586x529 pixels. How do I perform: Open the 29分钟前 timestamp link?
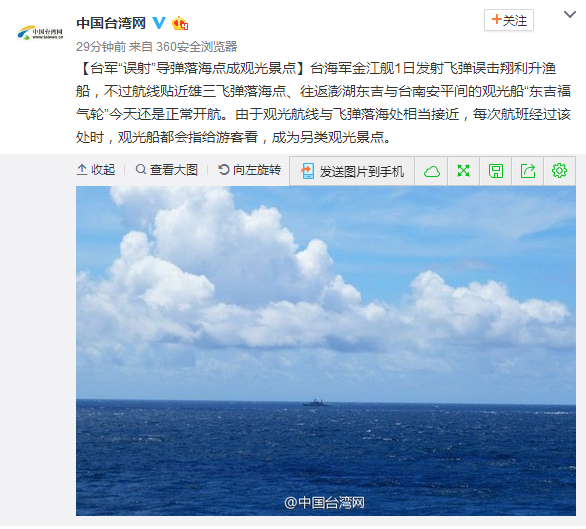coord(101,47)
